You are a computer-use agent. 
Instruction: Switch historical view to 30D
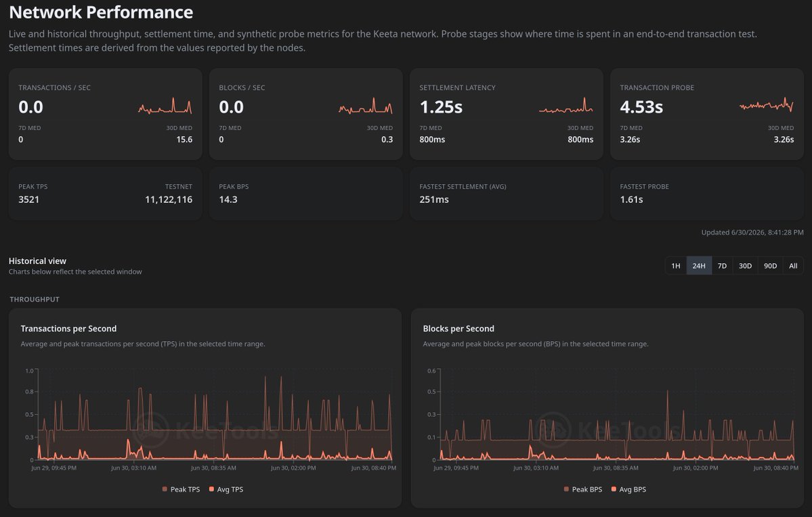[745, 265]
